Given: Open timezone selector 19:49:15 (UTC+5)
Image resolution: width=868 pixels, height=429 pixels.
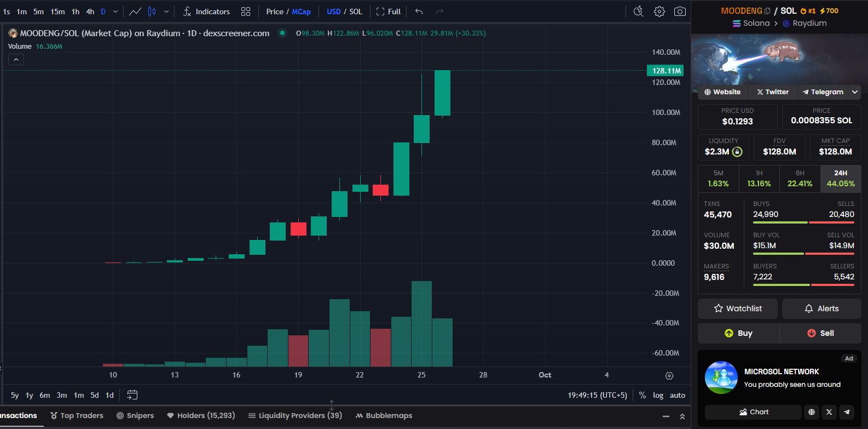Looking at the screenshot, I should tap(597, 395).
